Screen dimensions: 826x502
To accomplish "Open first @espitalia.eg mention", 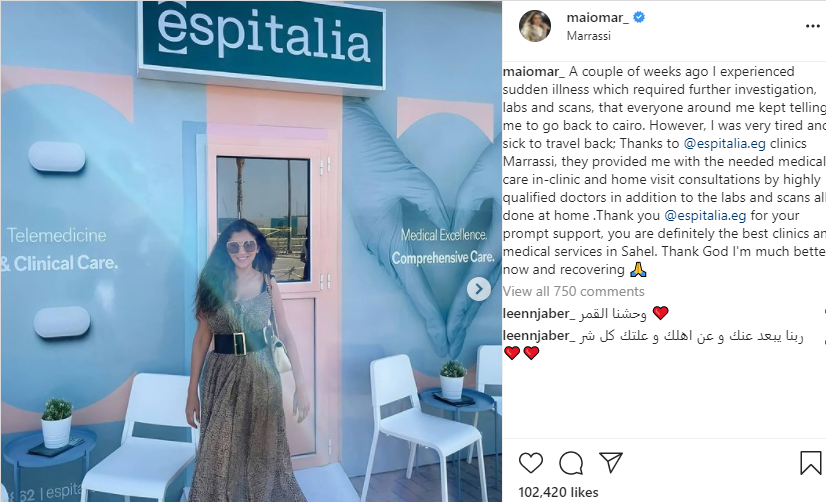I will [724, 143].
